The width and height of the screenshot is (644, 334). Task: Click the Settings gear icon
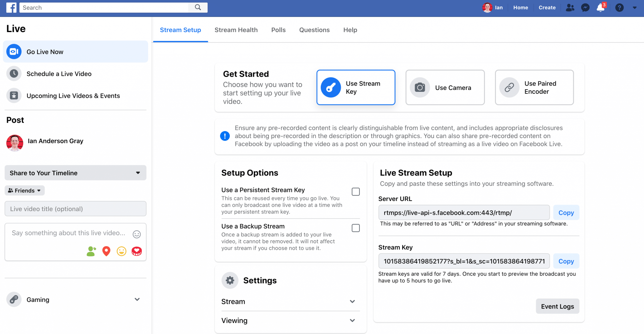[230, 280]
